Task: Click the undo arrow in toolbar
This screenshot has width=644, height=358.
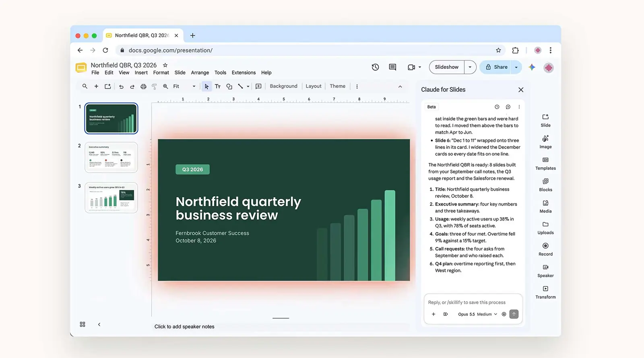Action: [121, 86]
